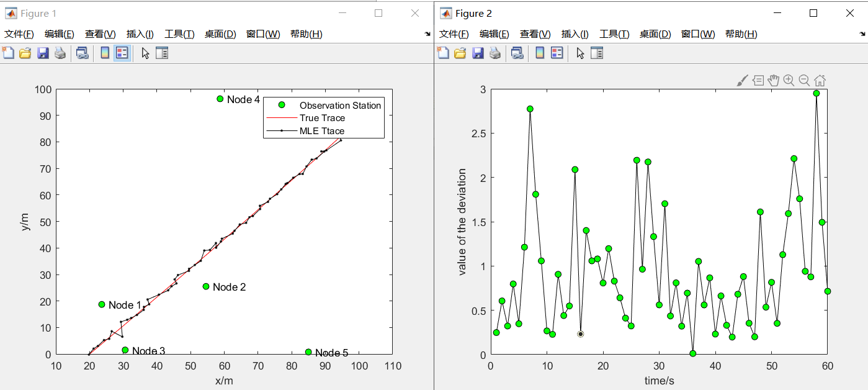This screenshot has height=390, width=868.
Task: Click Save icon in Figure 1 toolbar
Action: [x=43, y=53]
